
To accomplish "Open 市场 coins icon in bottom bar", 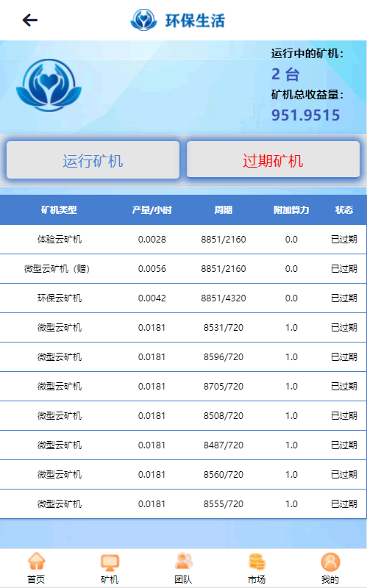I will (x=257, y=562).
